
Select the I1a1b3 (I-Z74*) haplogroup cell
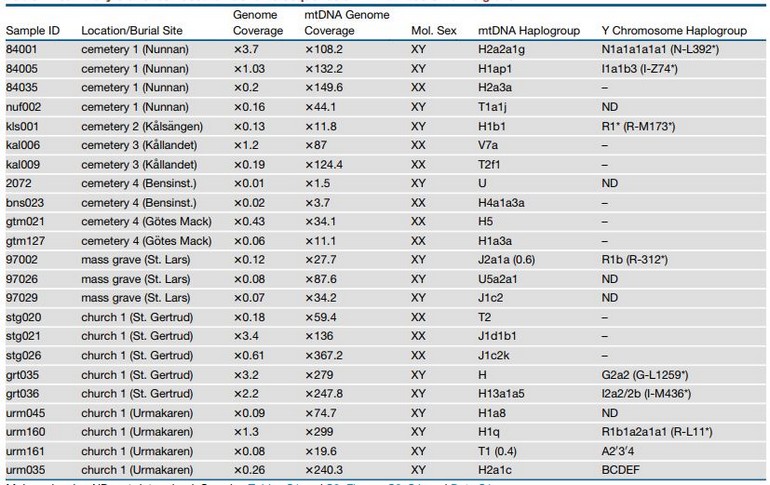(x=639, y=69)
